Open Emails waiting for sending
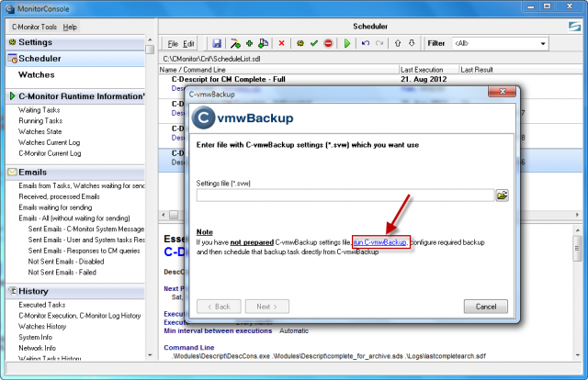This screenshot has width=588, height=380. tap(55, 207)
